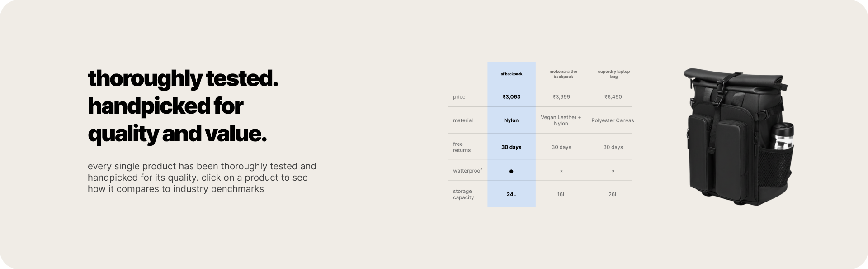The image size is (868, 269).
Task: Click the price row label
Action: pyautogui.click(x=459, y=97)
